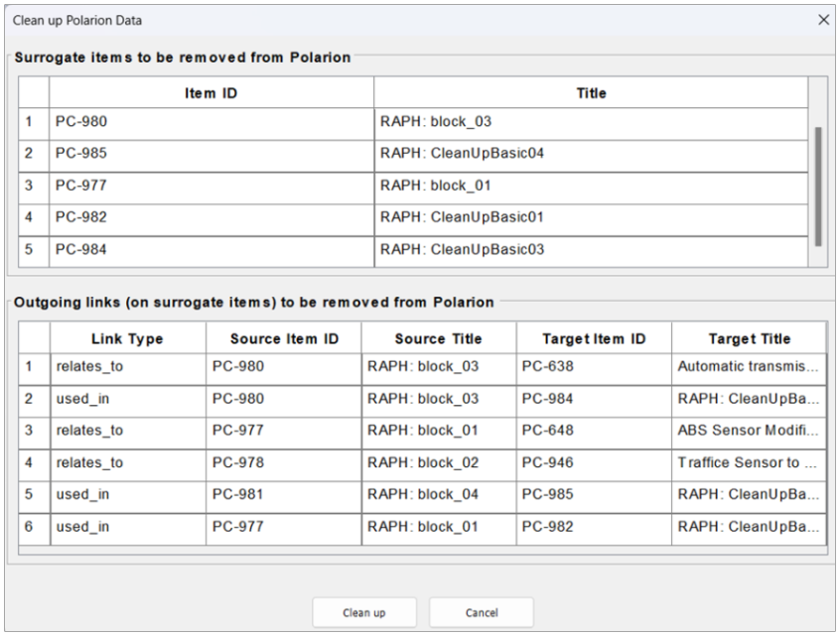Click row 6 header in outgoing links table
Image resolution: width=840 pixels, height=636 pixels.
[33, 524]
